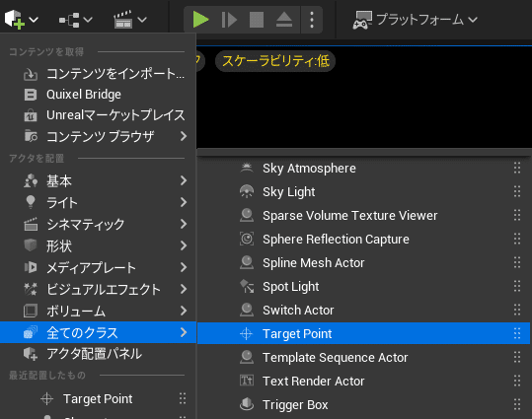532x419 pixels.
Task: Click the Text Render Actor icon
Action: [x=247, y=381]
